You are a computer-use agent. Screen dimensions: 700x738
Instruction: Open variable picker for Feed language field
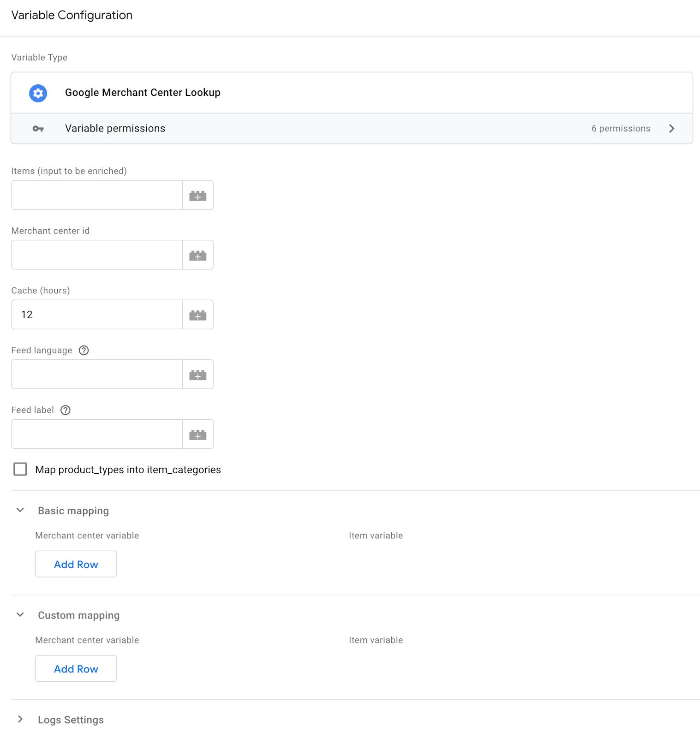click(x=198, y=374)
